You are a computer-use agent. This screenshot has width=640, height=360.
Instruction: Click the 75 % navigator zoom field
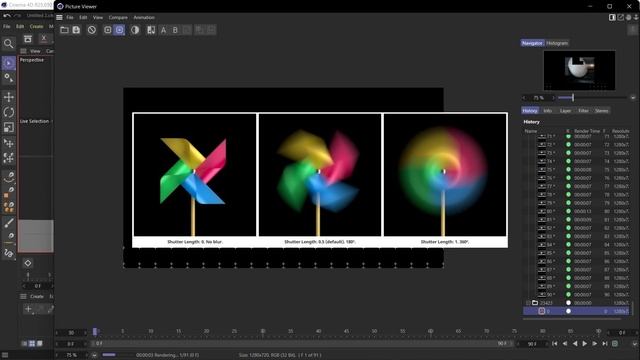539,98
